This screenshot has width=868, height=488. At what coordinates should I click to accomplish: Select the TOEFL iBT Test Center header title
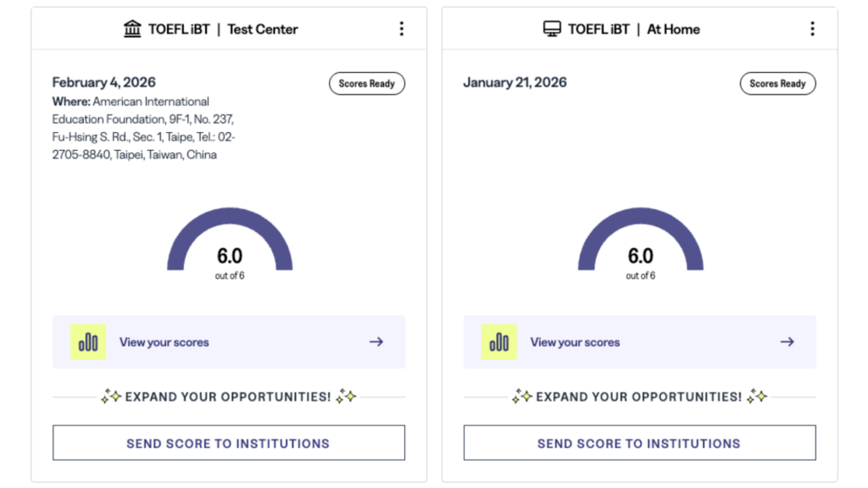tap(223, 29)
